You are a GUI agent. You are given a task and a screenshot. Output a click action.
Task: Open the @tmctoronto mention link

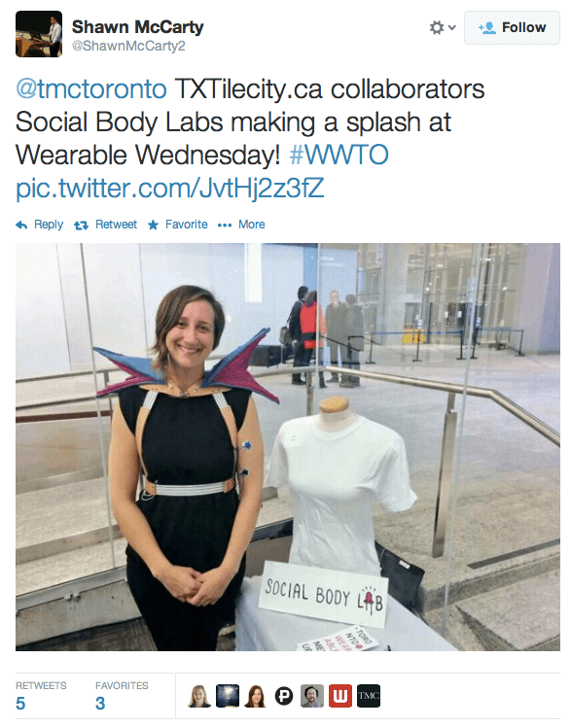click(91, 88)
